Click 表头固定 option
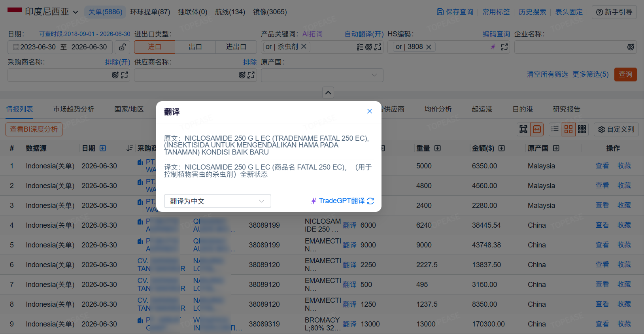 569,12
